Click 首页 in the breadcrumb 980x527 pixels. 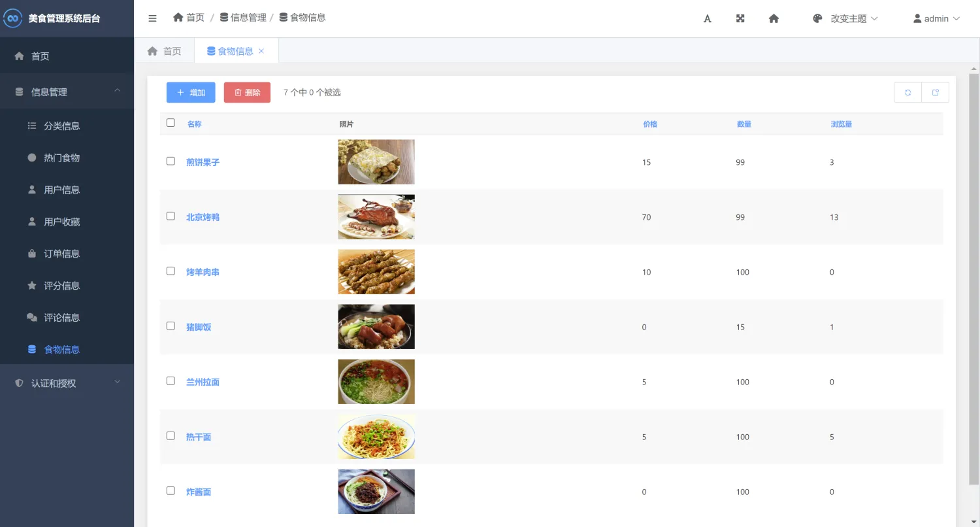tap(195, 18)
